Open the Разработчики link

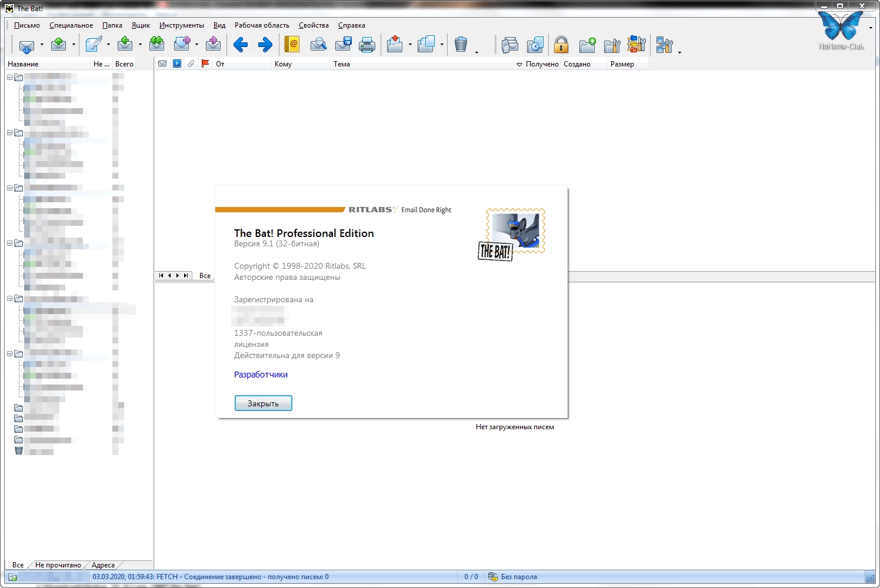261,375
